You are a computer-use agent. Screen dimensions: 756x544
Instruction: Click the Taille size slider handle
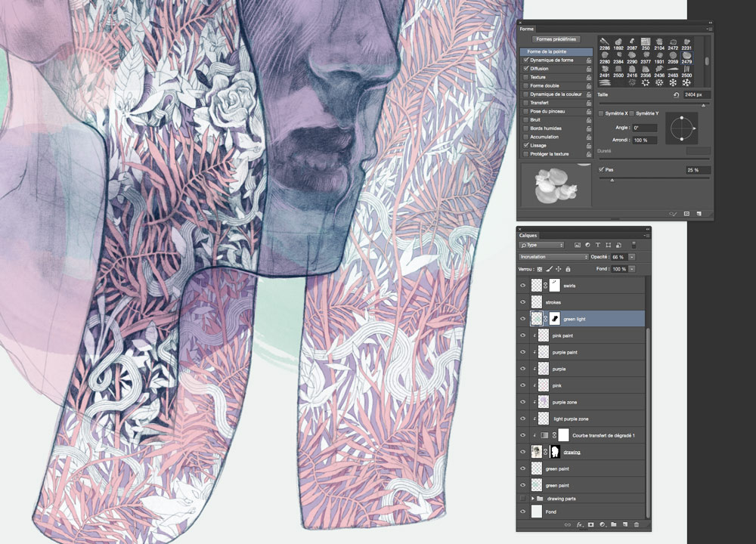[703, 105]
